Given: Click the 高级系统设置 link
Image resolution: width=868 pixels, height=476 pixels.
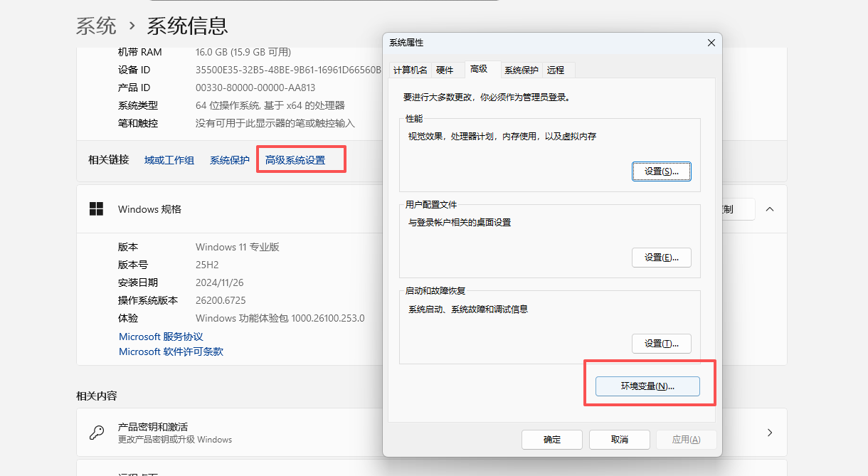Looking at the screenshot, I should [x=295, y=160].
